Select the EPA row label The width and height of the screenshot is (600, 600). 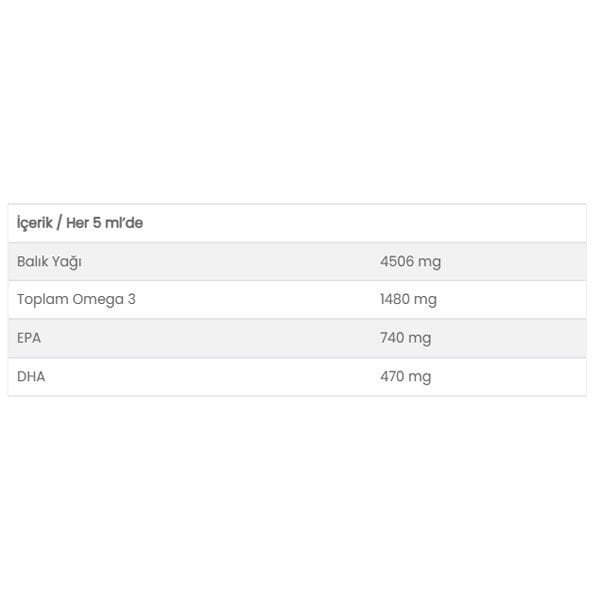click(x=29, y=338)
